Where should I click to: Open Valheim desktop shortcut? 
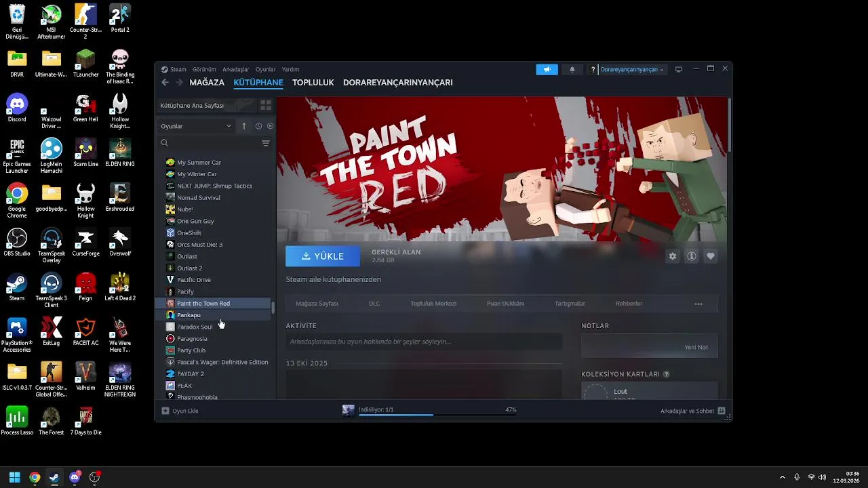click(x=85, y=376)
